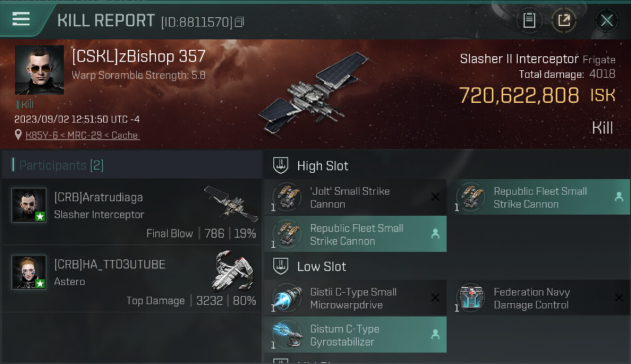Select Gistii C-Type Small Microwarpdrive item
This screenshot has height=364, width=631.
355,298
